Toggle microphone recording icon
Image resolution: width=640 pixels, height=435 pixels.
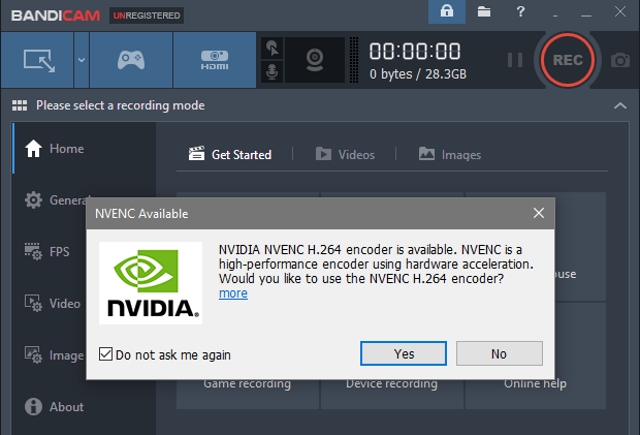pyautogui.click(x=272, y=72)
